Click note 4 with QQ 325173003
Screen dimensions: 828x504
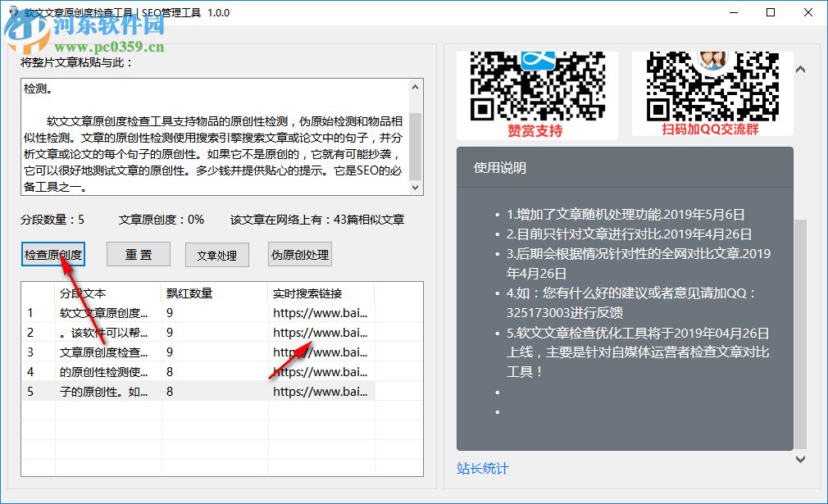631,302
